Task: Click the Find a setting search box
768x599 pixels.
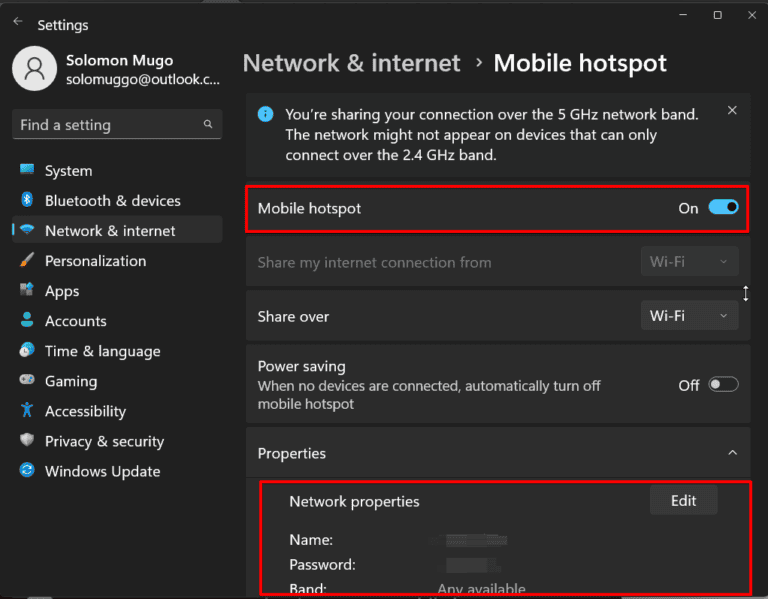Action: [107, 125]
